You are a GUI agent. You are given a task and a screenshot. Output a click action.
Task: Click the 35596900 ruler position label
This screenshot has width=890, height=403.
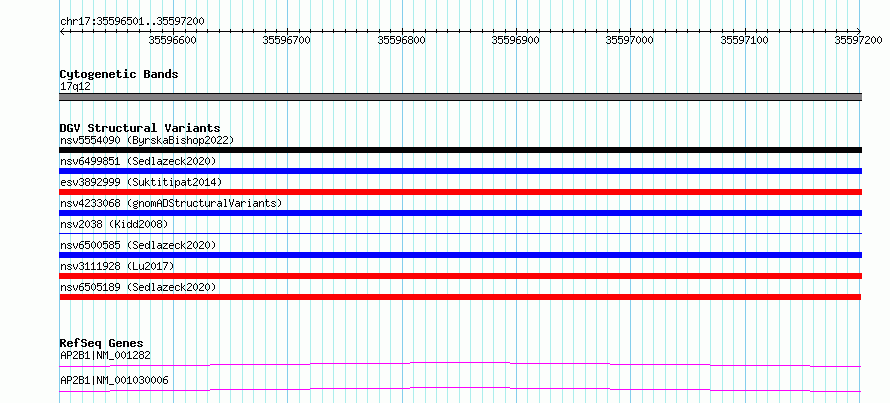pyautogui.click(x=516, y=40)
